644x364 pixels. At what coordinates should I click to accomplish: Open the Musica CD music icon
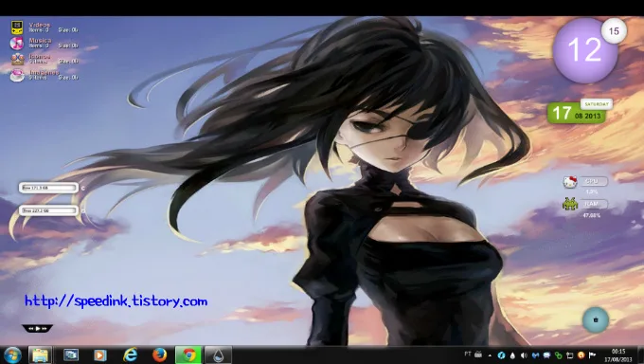click(17, 44)
